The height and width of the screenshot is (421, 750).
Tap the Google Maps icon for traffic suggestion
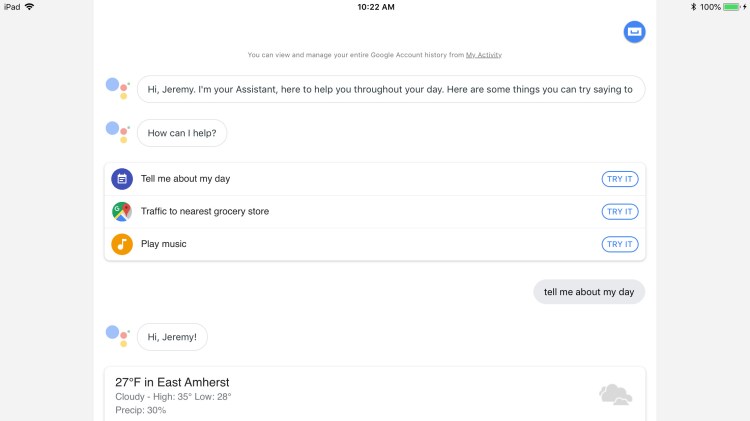click(x=122, y=212)
